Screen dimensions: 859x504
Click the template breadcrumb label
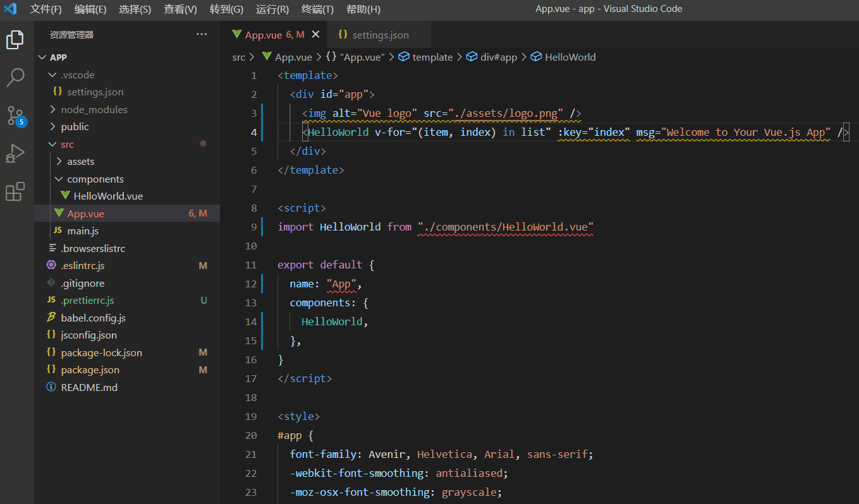432,57
